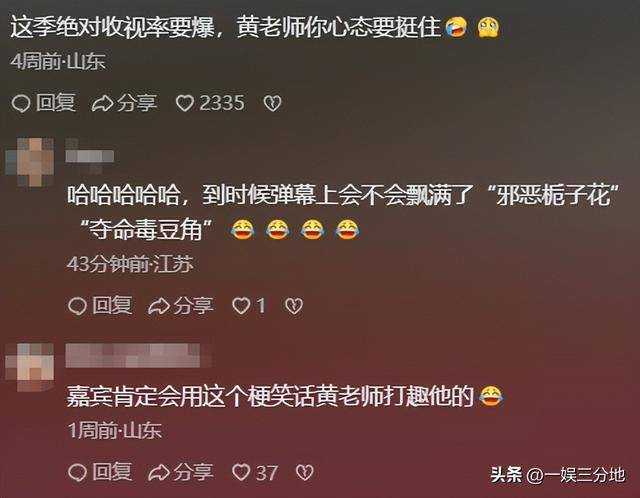640x498 pixels.
Task: Open the blurred avatar of the 1周前 Shandong commenter
Action: click(x=30, y=367)
